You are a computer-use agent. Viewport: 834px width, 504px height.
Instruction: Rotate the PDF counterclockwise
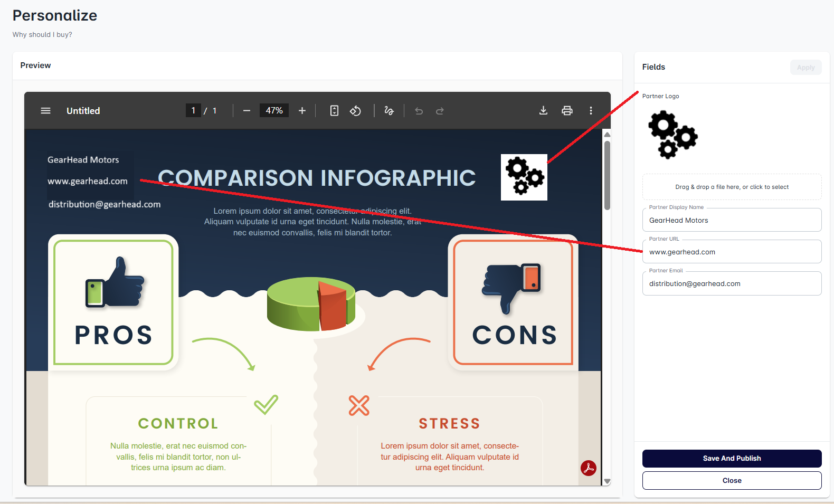[x=355, y=111]
